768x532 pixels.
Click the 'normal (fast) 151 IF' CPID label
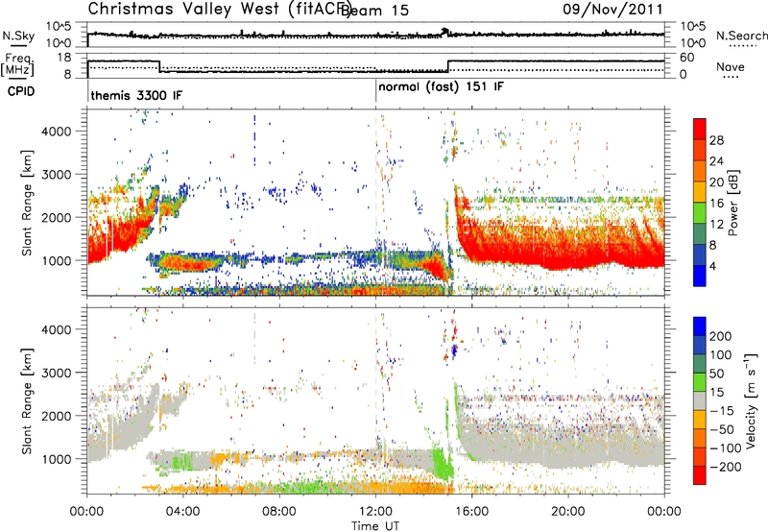pyautogui.click(x=441, y=87)
